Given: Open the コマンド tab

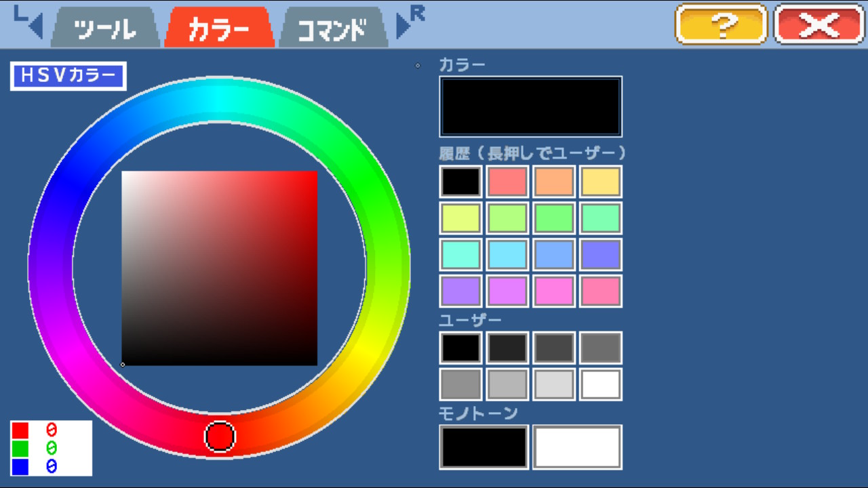Looking at the screenshot, I should point(333,28).
